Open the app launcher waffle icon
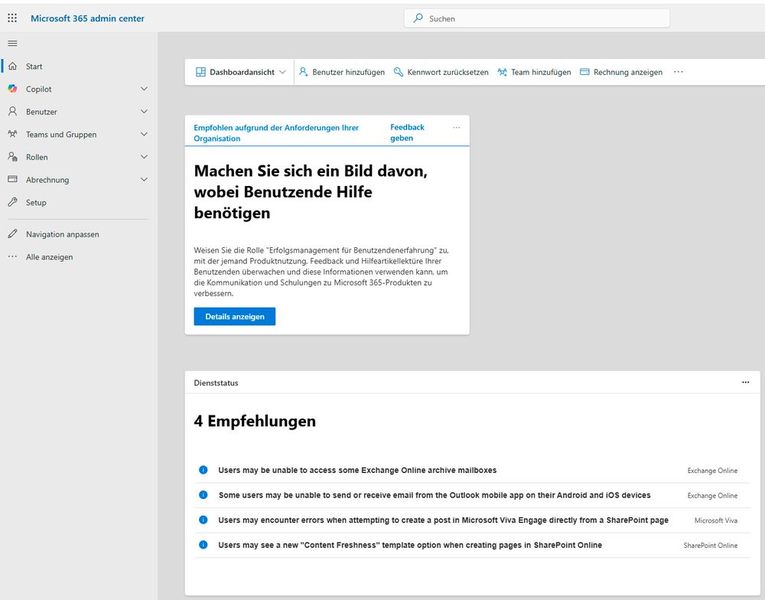The image size is (765, 600). pos(12,18)
